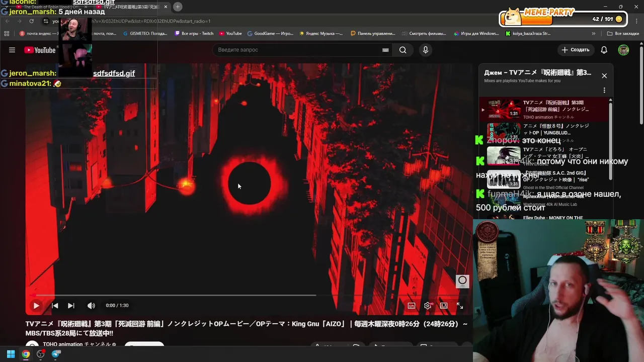Screen dimensions: 644x362
Task: Open the GoodGame — Игро... bookmark
Action: tap(270, 34)
